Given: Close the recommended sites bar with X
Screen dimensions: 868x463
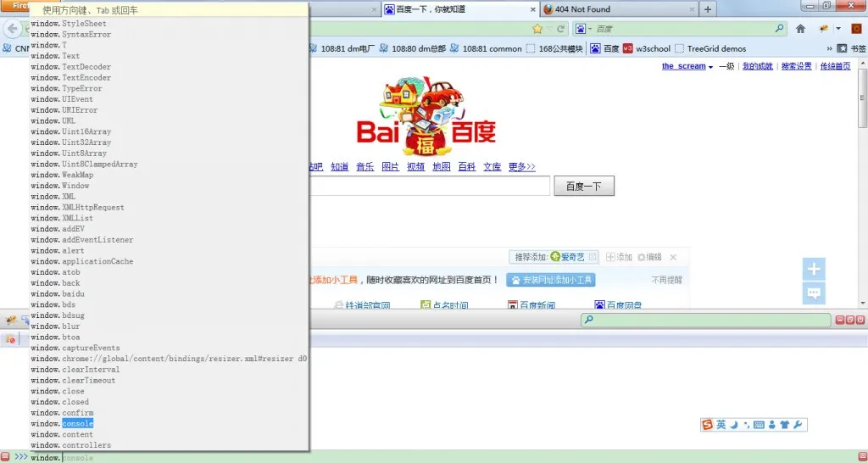Looking at the screenshot, I should 673,257.
